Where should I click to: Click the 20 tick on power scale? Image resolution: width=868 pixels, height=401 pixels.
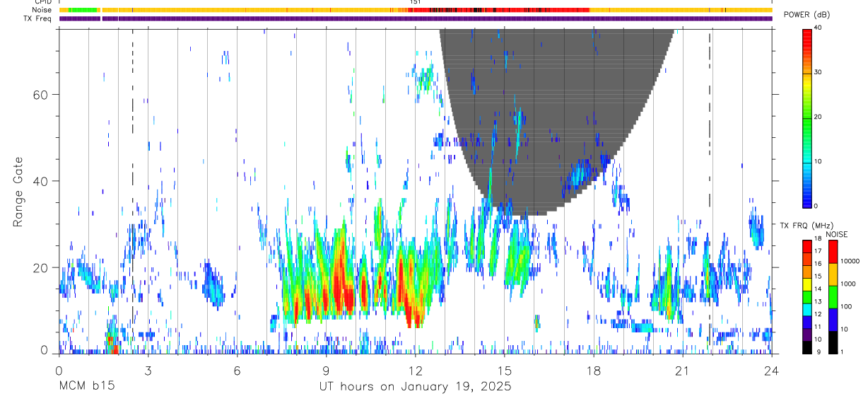pyautogui.click(x=818, y=117)
